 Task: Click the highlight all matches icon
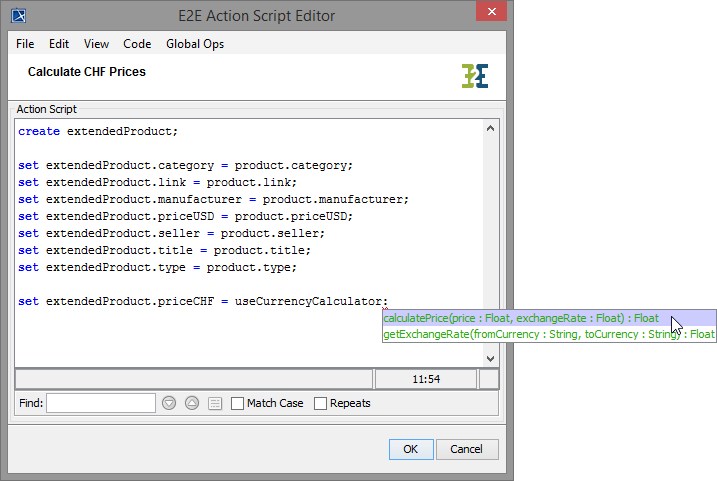point(215,403)
